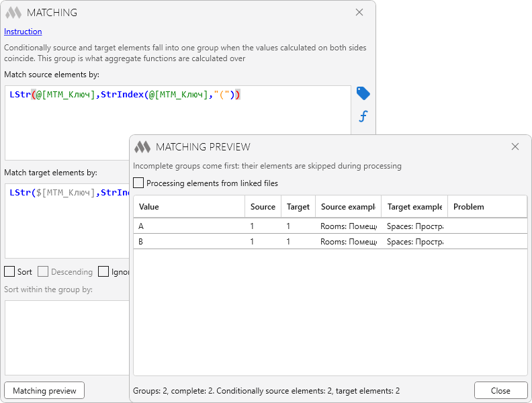Click the Target count in row B
Screen dimensions: 532x403
tap(288, 242)
